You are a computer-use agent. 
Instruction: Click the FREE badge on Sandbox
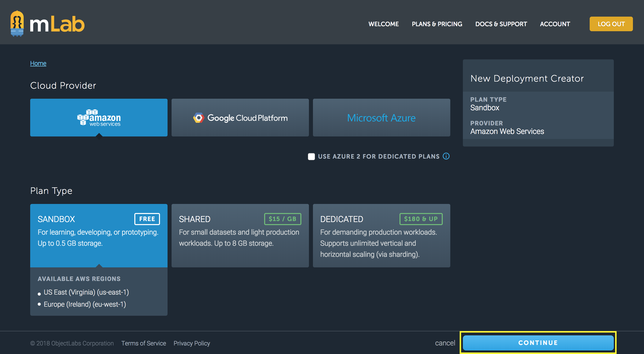pos(147,219)
